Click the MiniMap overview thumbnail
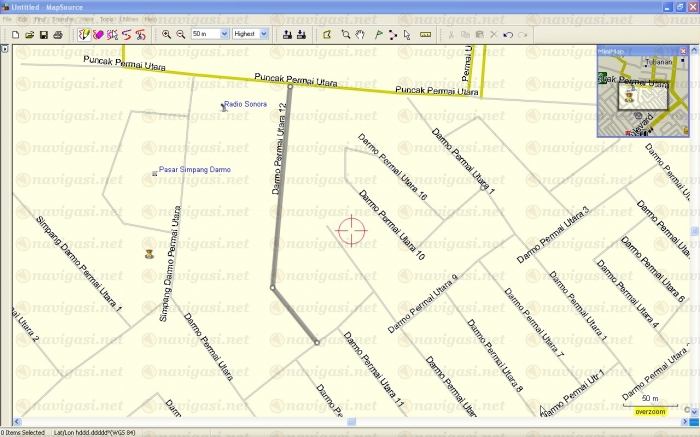Screen dimensions: 700x437 pos(641,96)
